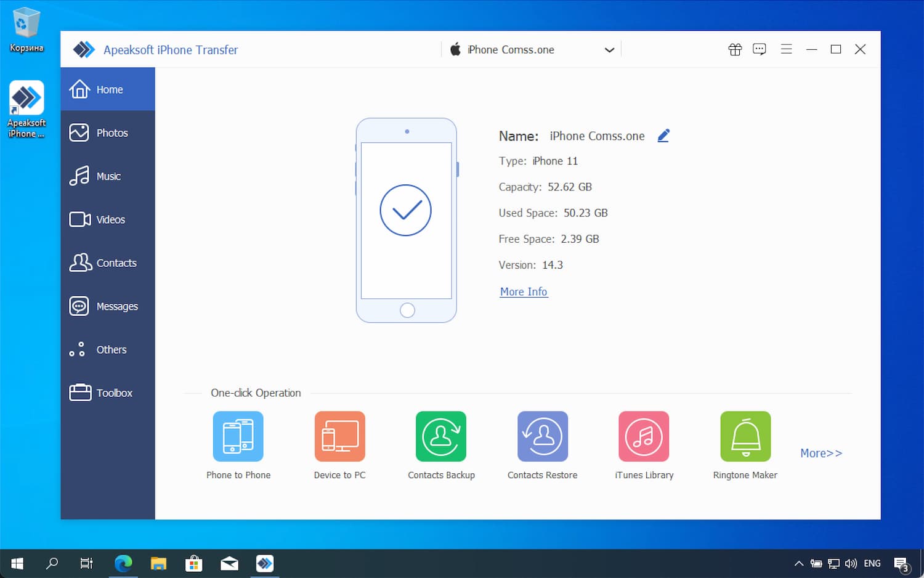Open the iTunes Library tool
This screenshot has width=924, height=578.
pos(644,436)
